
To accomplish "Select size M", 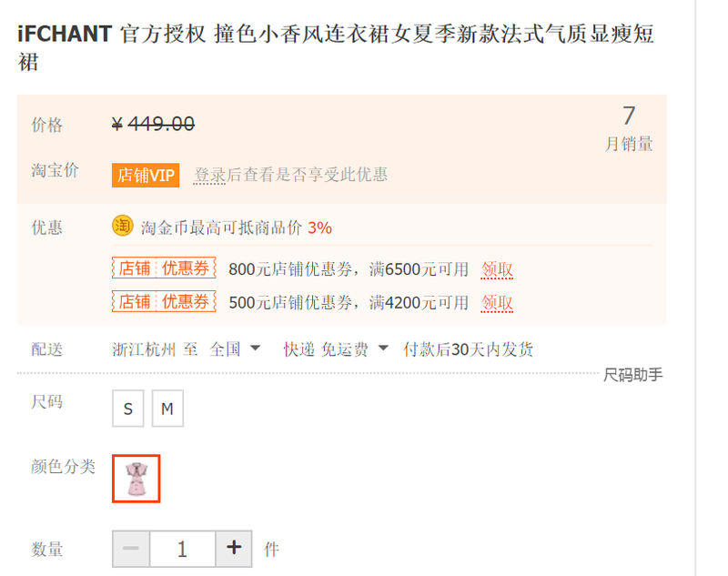I will [x=167, y=409].
